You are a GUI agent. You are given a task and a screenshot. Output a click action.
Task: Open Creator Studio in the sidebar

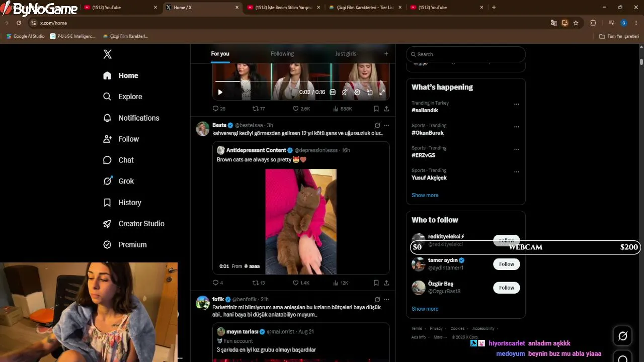point(134,223)
